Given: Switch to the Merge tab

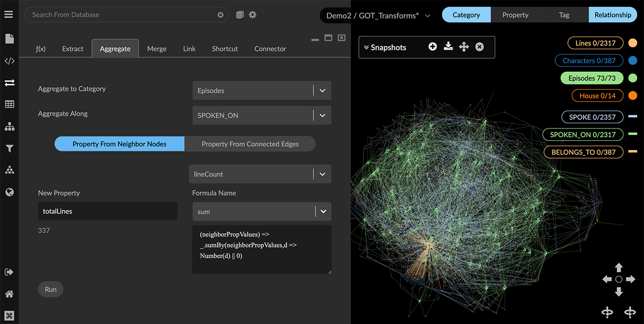Looking at the screenshot, I should (157, 49).
